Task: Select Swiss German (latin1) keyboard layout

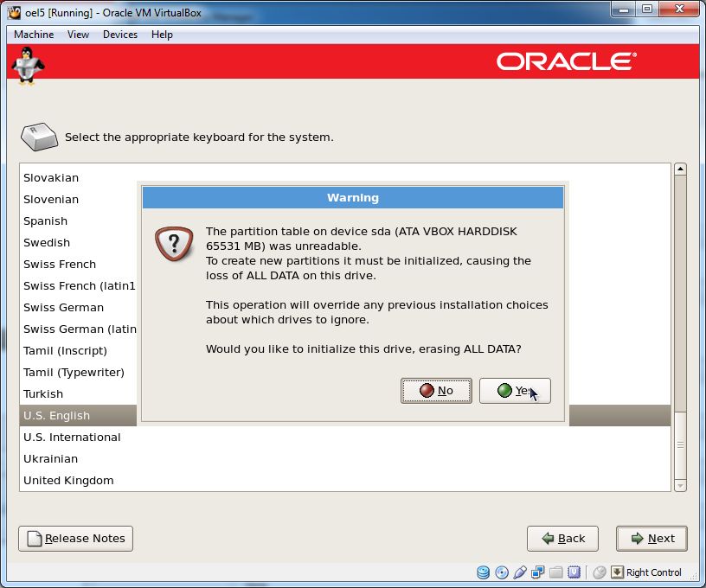Action: pyautogui.click(x=79, y=329)
